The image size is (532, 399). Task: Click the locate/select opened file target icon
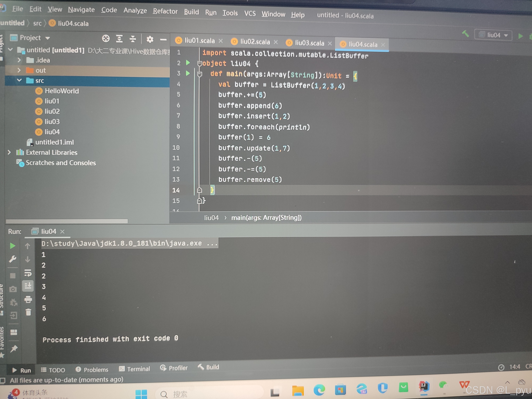point(106,39)
